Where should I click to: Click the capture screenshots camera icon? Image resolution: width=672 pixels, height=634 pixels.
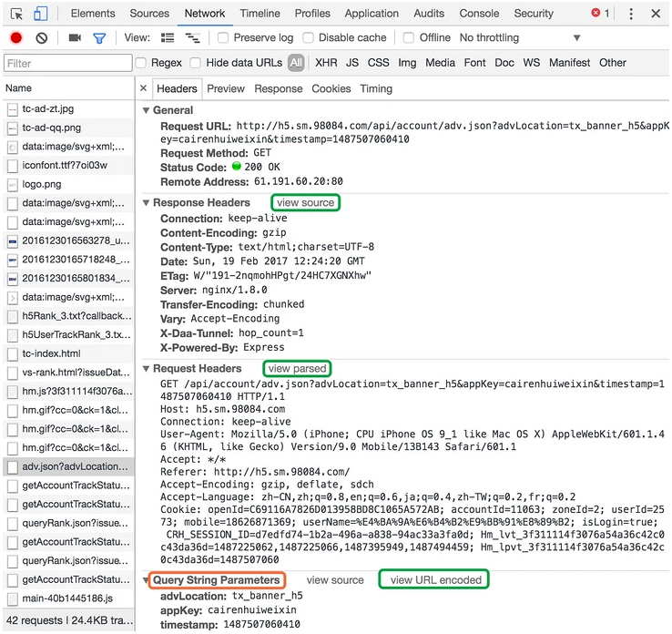(75, 38)
